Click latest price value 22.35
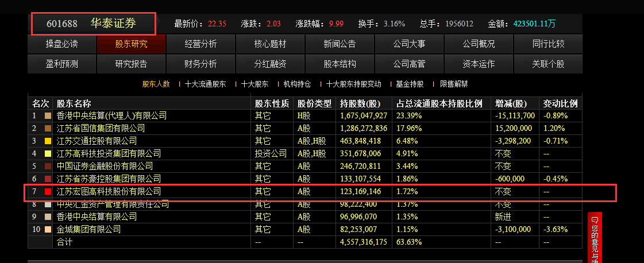The height and width of the screenshot is (263, 644). point(217,24)
